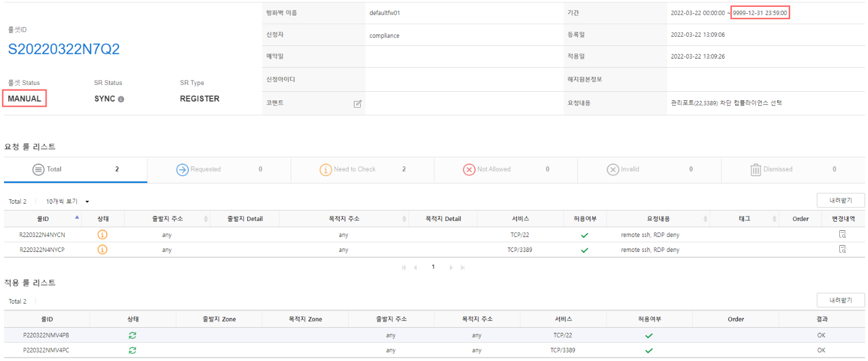Click the 결과 column header
Image resolution: width=868 pixels, height=361 pixels.
click(821, 319)
